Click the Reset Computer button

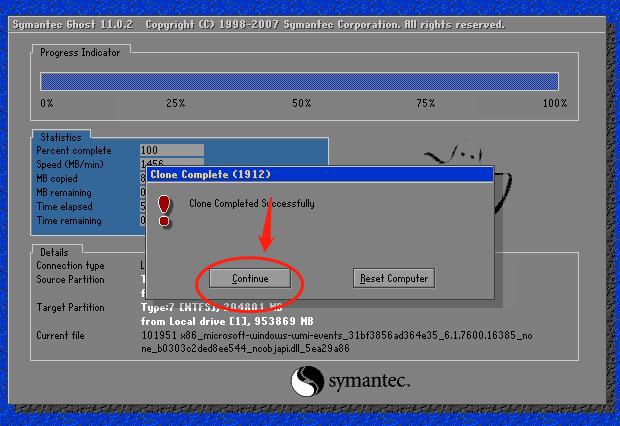pyautogui.click(x=394, y=278)
